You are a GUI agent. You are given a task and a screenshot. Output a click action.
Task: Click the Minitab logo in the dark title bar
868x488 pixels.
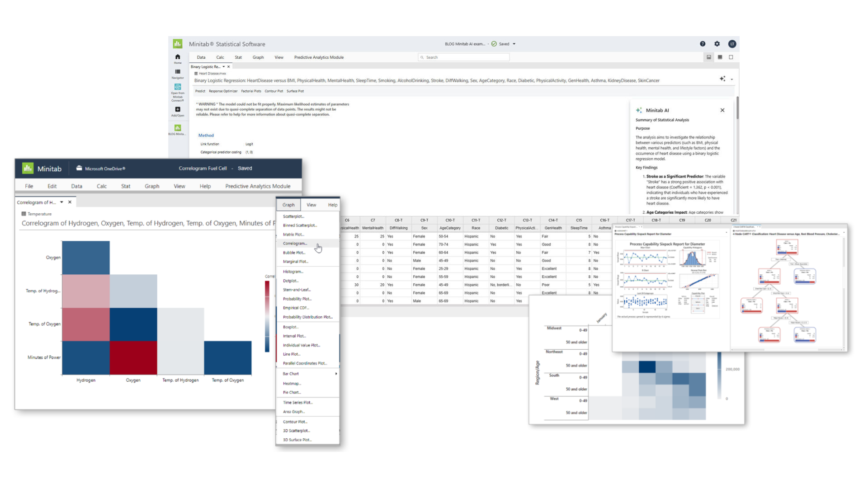pos(28,168)
